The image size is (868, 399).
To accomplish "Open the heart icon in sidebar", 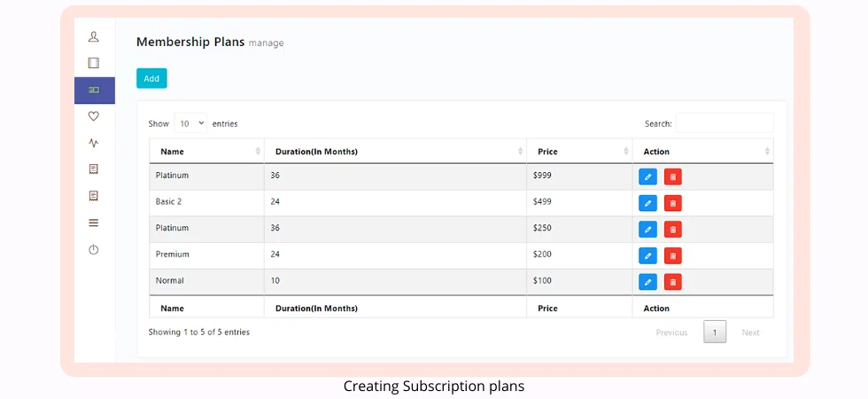I will point(94,116).
